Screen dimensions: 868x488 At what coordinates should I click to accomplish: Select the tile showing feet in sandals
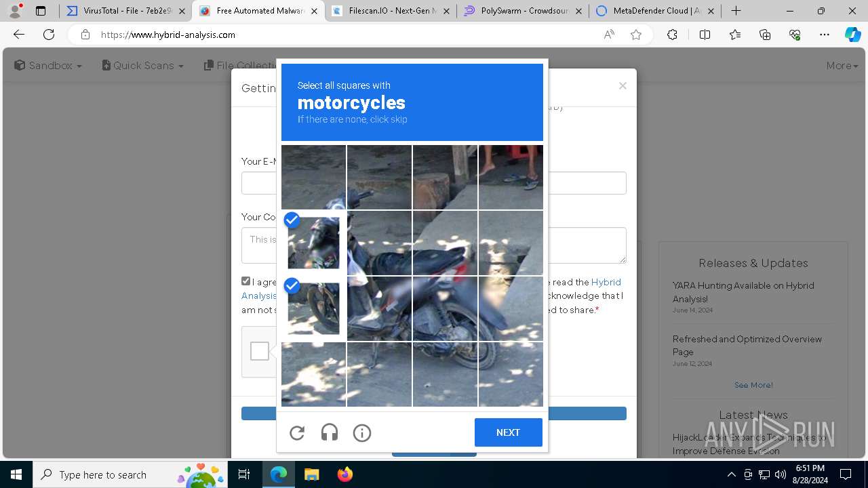click(x=511, y=177)
